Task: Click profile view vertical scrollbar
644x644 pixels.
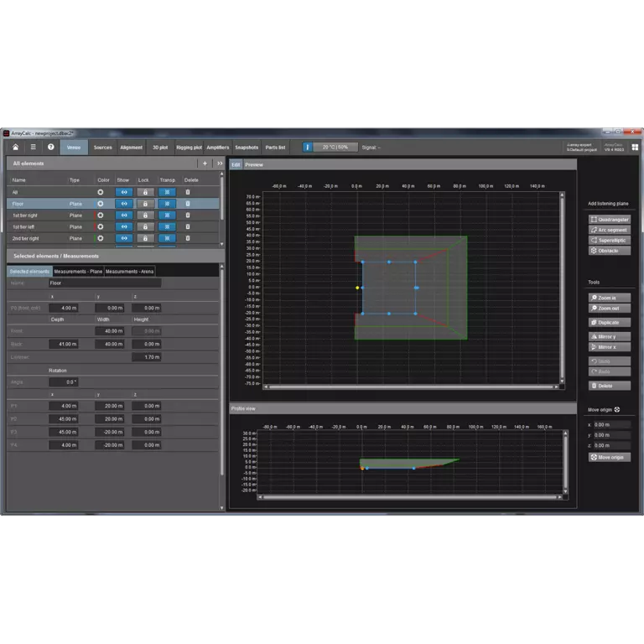Action: [x=565, y=462]
